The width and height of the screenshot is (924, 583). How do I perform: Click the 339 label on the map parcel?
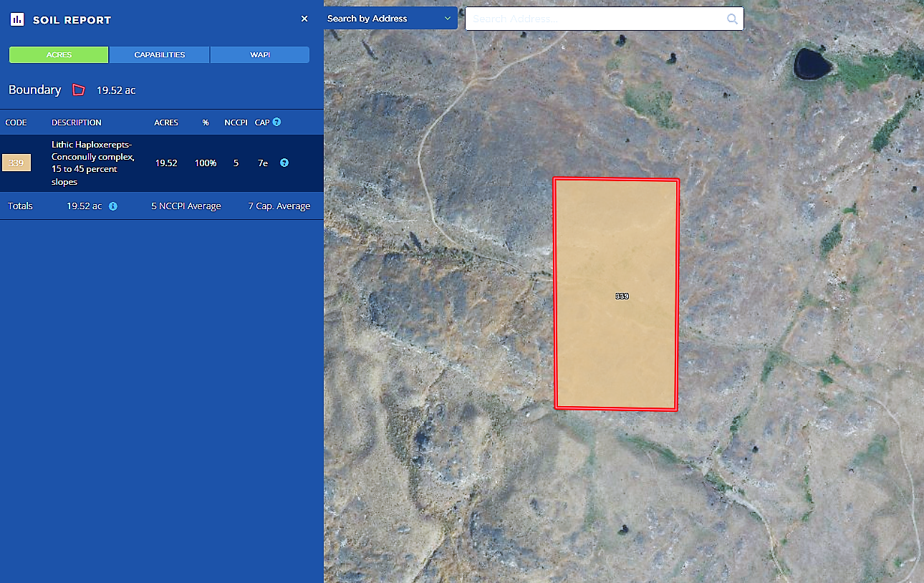click(x=622, y=296)
